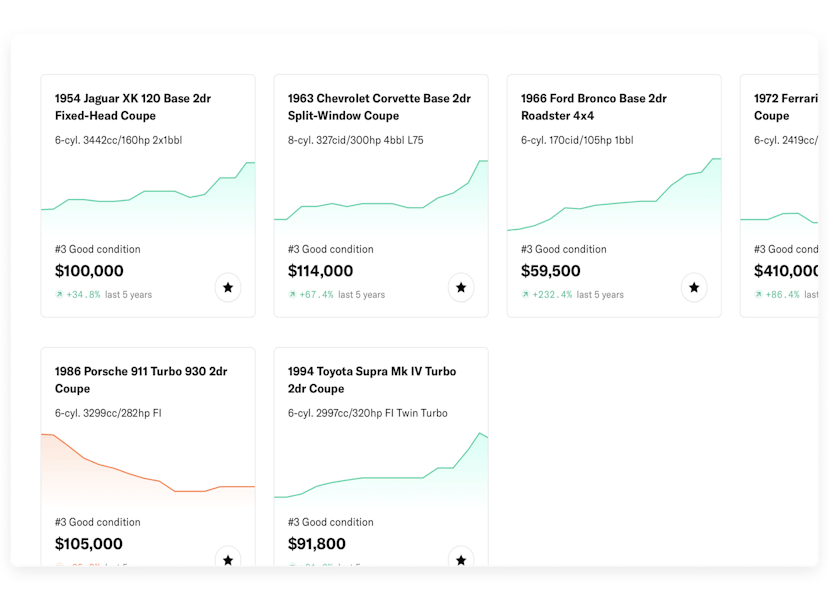Favorite the 1994 Toyota Supra listing
Viewport: 828px width, 598px height.
[x=461, y=557]
